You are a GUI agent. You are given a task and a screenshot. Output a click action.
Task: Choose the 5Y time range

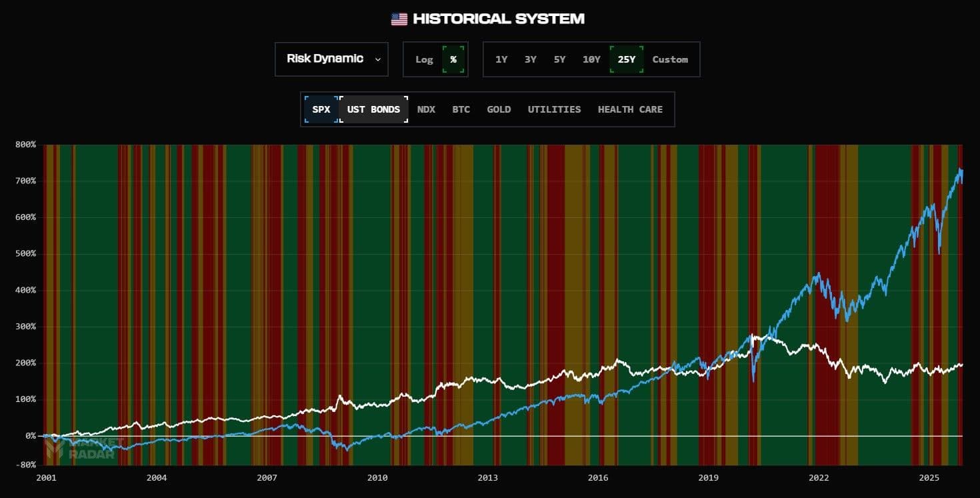click(559, 59)
